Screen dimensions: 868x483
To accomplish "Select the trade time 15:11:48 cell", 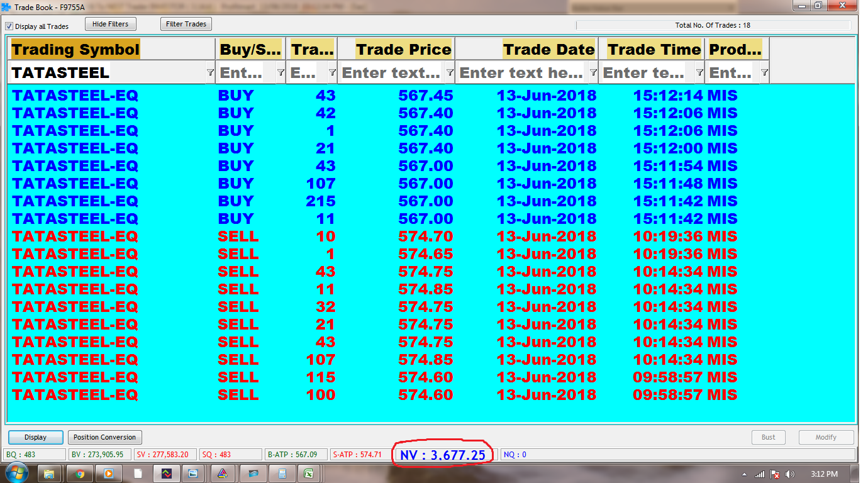I will pyautogui.click(x=668, y=184).
